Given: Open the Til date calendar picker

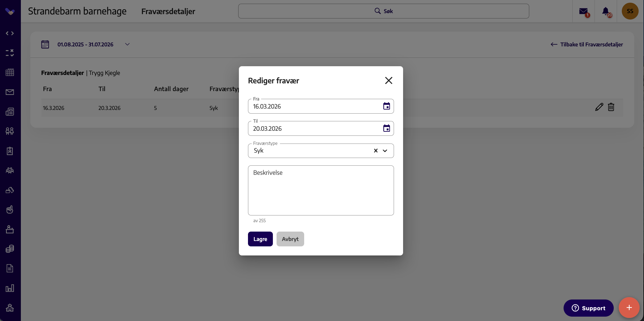Looking at the screenshot, I should coord(387,128).
